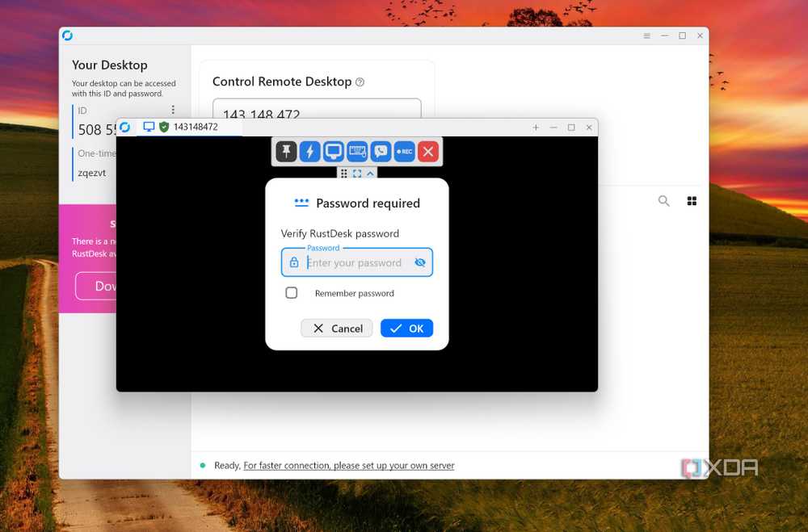Cancel the password dialog
Viewport: 808px width, 532px height.
click(x=336, y=328)
